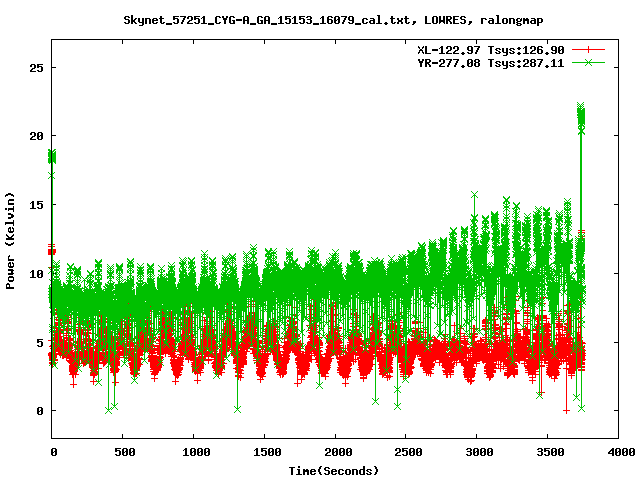Click the y-axis tick label 15
This screenshot has width=640, height=480.
pos(36,205)
